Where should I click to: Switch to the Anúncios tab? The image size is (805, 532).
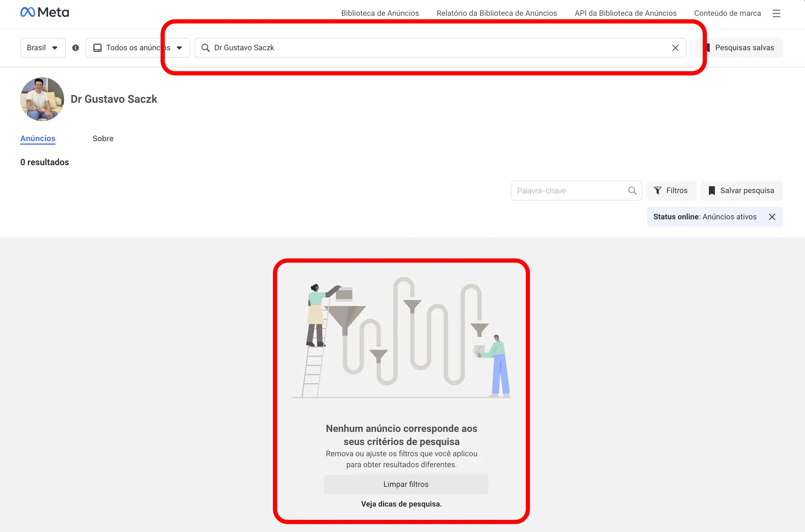click(x=38, y=139)
